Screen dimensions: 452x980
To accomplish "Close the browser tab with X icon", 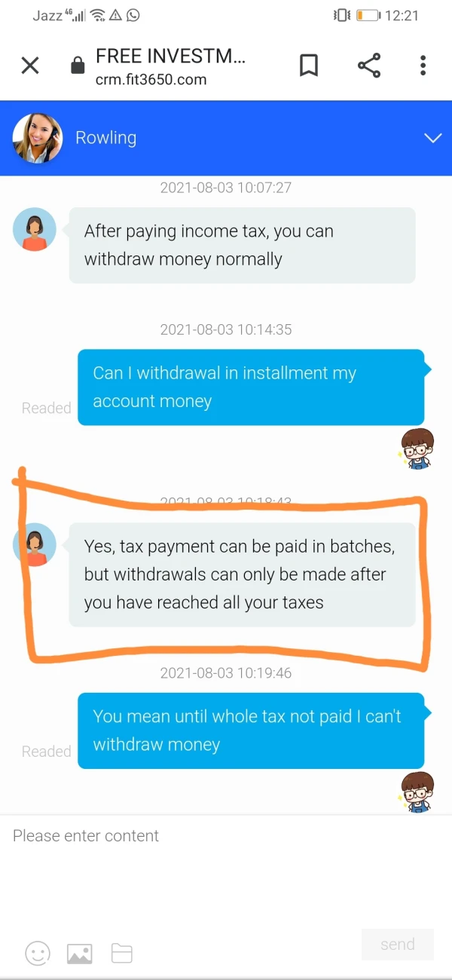I will pyautogui.click(x=30, y=66).
